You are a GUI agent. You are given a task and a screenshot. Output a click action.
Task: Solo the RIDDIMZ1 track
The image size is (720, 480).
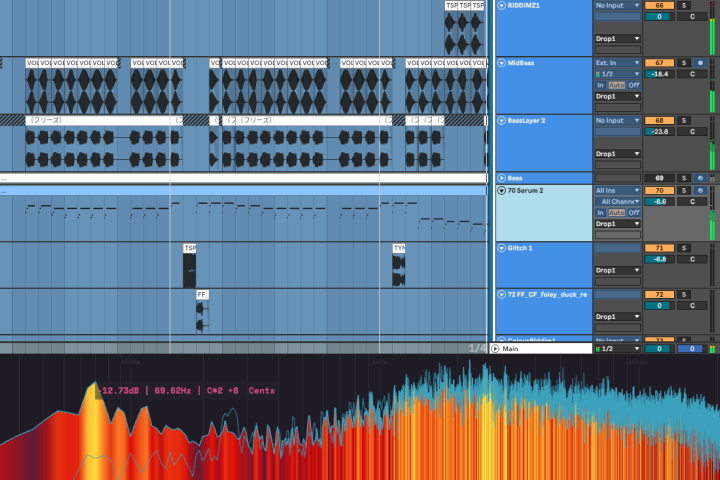click(684, 6)
